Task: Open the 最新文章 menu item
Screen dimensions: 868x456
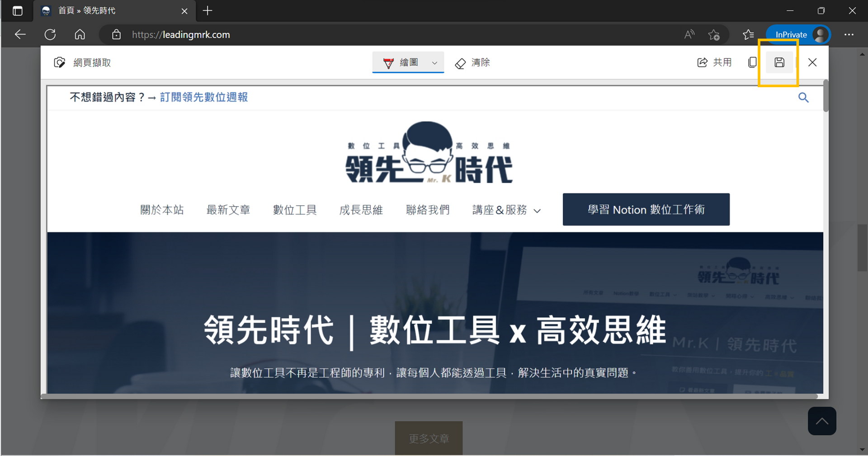Action: [228, 210]
